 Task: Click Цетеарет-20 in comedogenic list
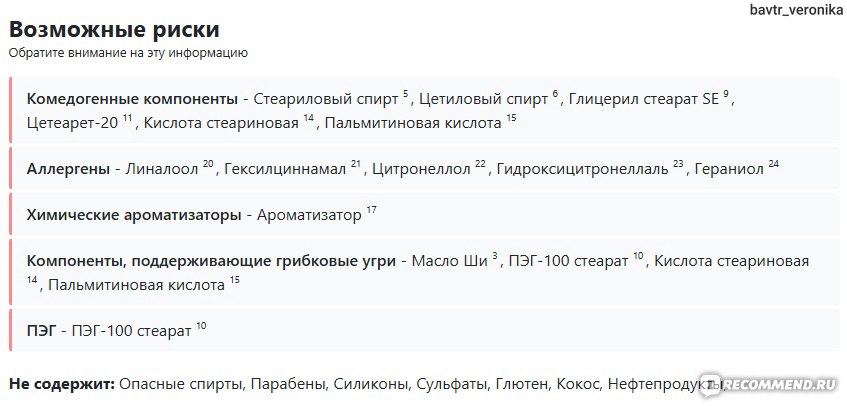click(72, 123)
